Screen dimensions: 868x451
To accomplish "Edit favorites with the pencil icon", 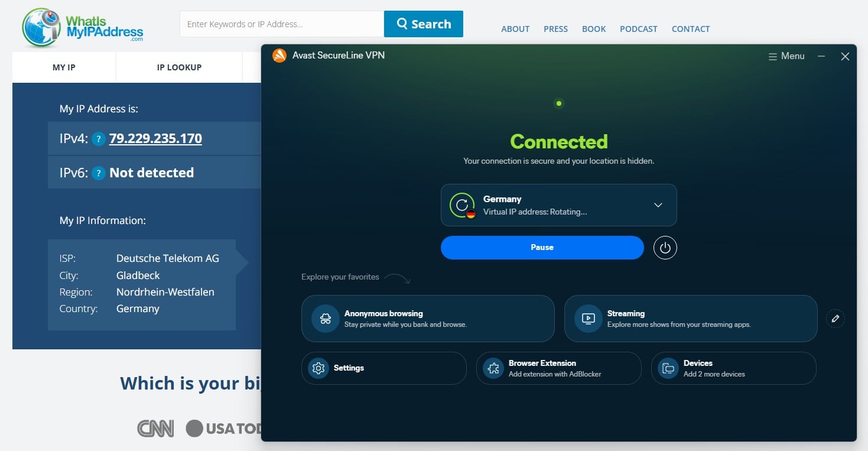I will tap(835, 319).
